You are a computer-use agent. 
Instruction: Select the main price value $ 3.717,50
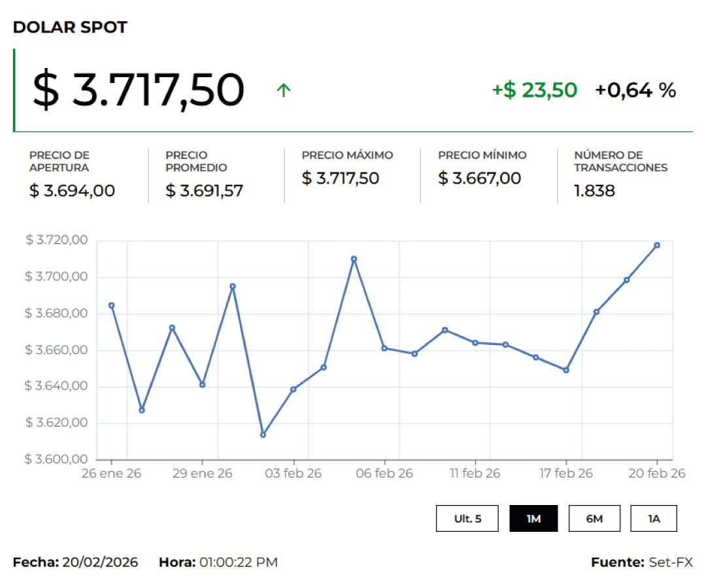pos(135,89)
